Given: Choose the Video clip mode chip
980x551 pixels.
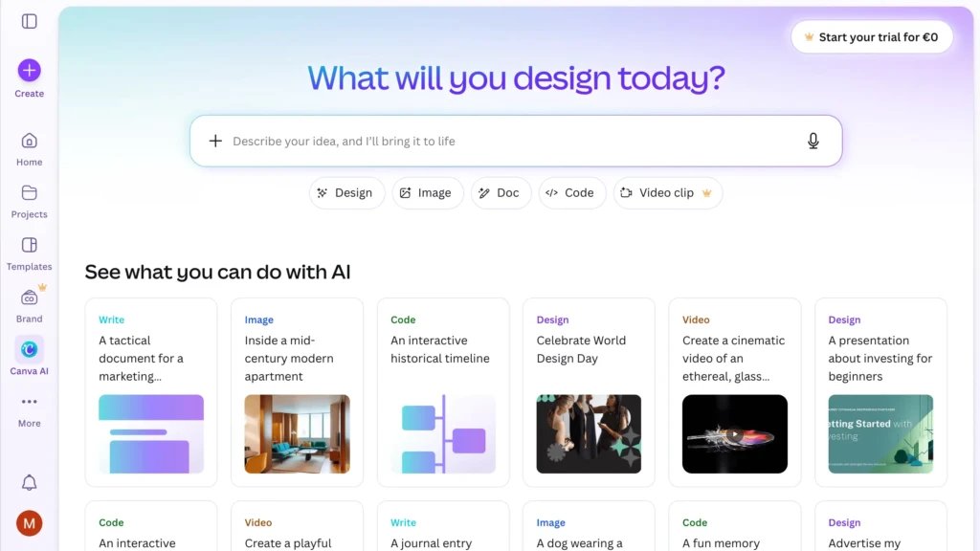Looking at the screenshot, I should [x=667, y=193].
